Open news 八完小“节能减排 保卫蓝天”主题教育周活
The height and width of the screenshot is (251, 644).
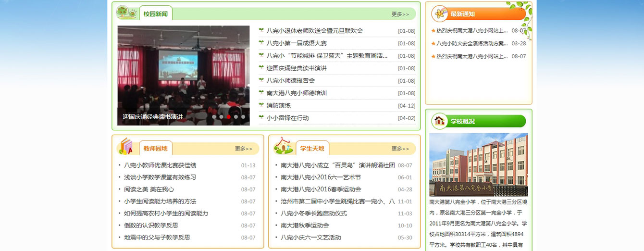tap(327, 56)
